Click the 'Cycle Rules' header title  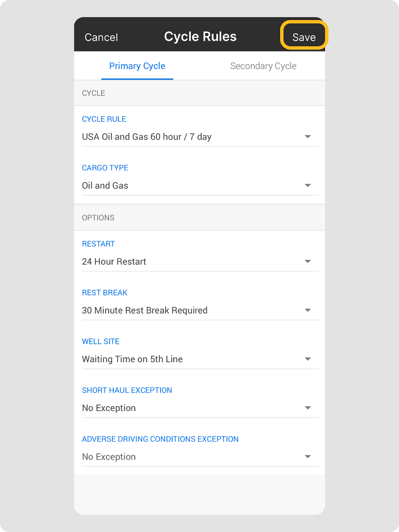click(x=200, y=37)
